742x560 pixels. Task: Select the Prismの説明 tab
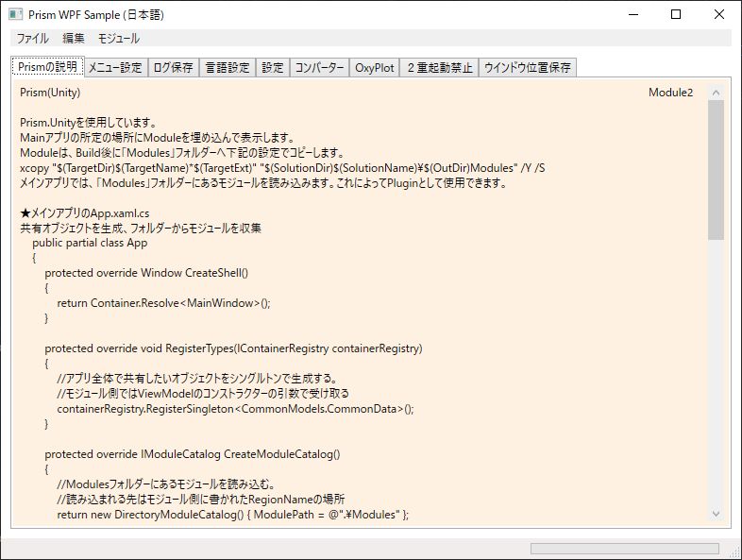[47, 67]
